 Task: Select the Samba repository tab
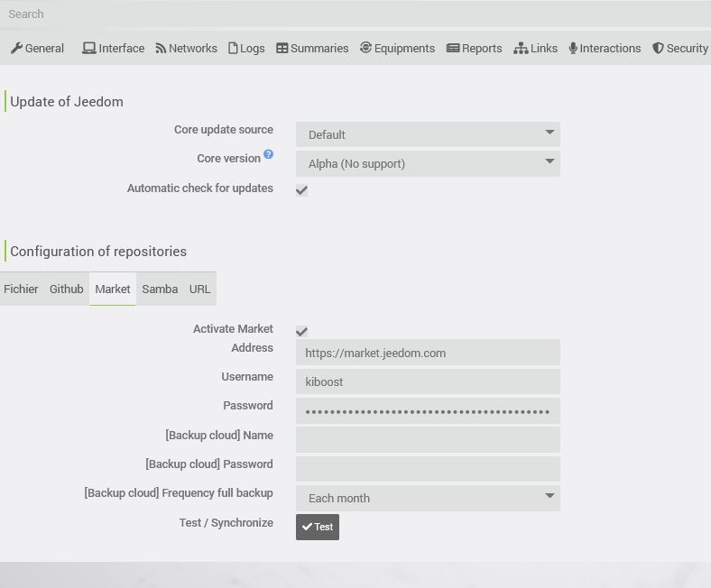(160, 289)
